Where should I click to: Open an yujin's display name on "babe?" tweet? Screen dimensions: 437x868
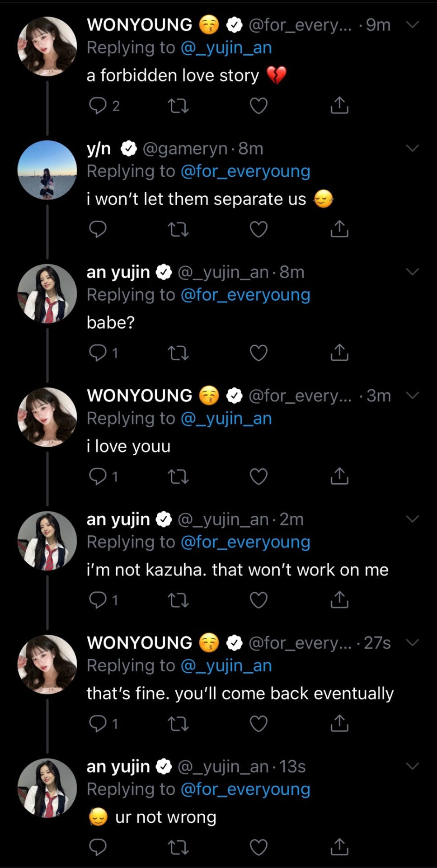coord(118,272)
